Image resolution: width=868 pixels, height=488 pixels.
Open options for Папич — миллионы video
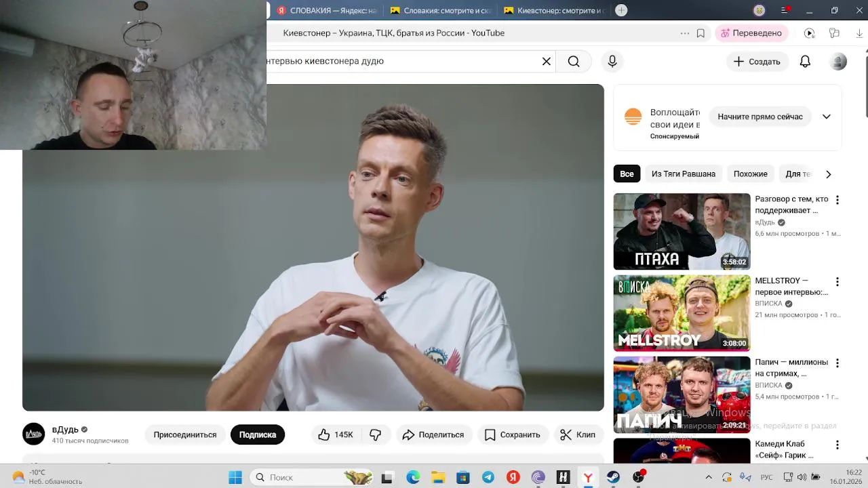[x=837, y=363]
